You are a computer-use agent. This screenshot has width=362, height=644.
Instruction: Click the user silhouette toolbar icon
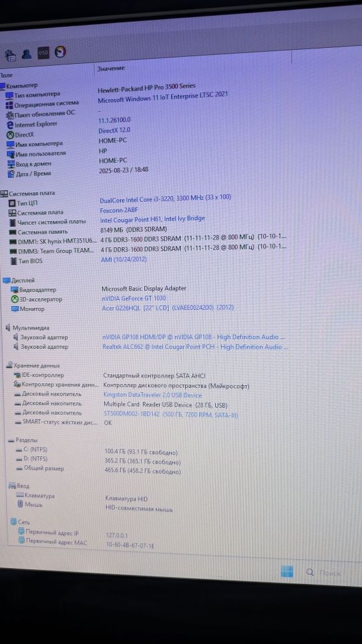(x=27, y=54)
